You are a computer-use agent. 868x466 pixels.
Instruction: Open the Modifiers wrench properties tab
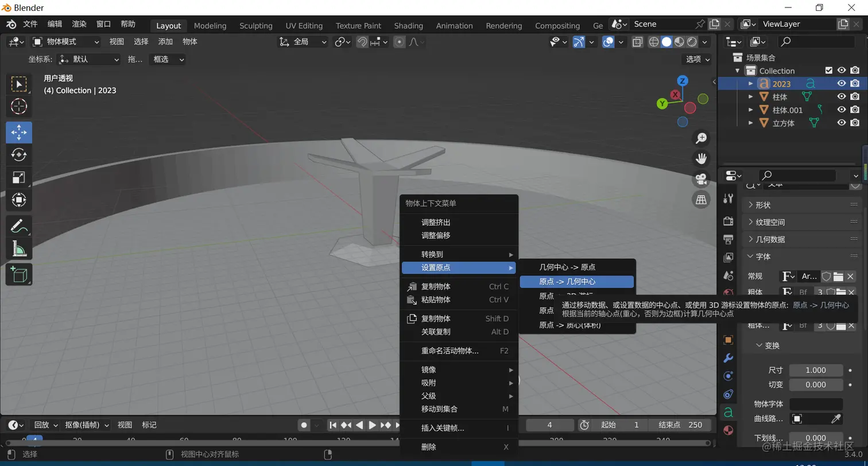[728, 358]
